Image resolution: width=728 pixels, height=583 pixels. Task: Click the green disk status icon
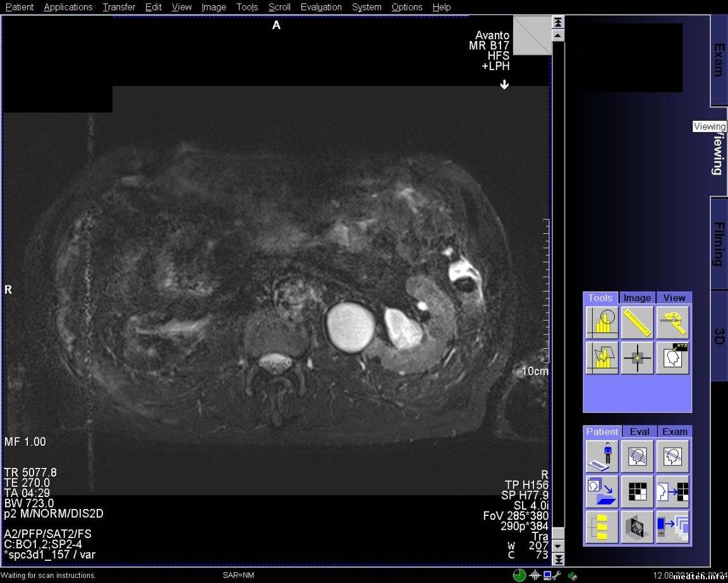[519, 575]
